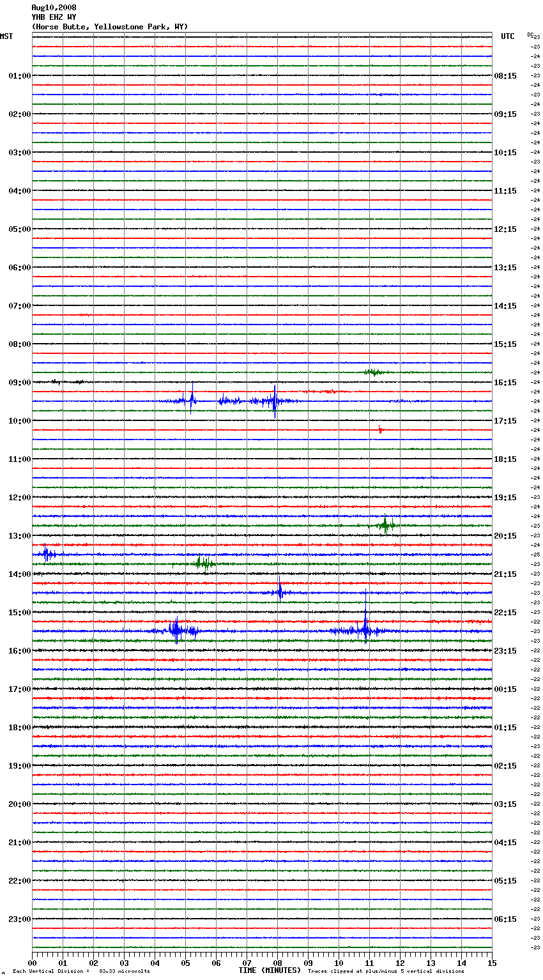Click the 20:15 UTC time label
543x980 pixels.
505,536
